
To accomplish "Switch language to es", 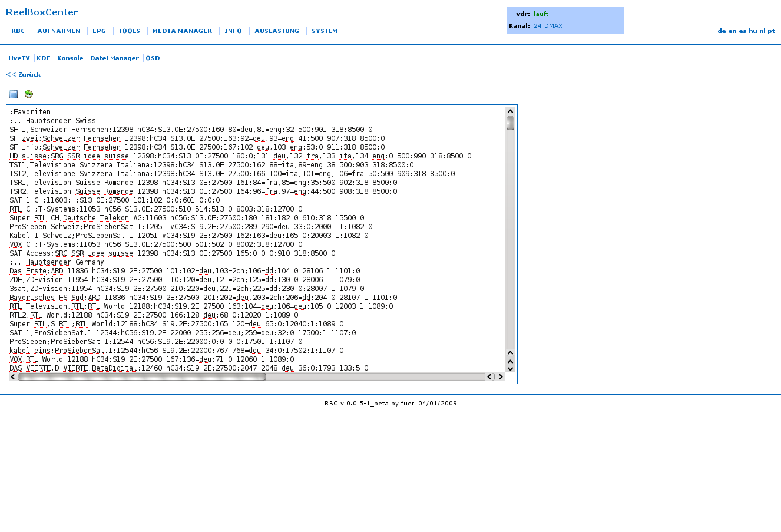I will click(x=743, y=31).
